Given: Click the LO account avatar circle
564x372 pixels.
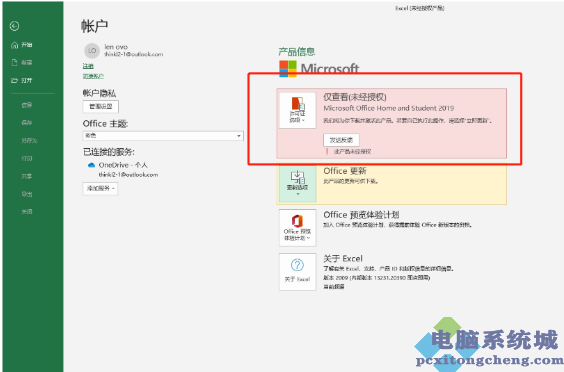Looking at the screenshot, I should click(92, 51).
